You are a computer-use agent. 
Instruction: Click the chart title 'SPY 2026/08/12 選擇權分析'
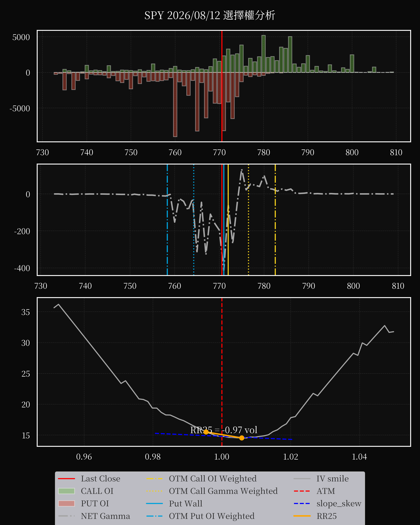point(210,15)
